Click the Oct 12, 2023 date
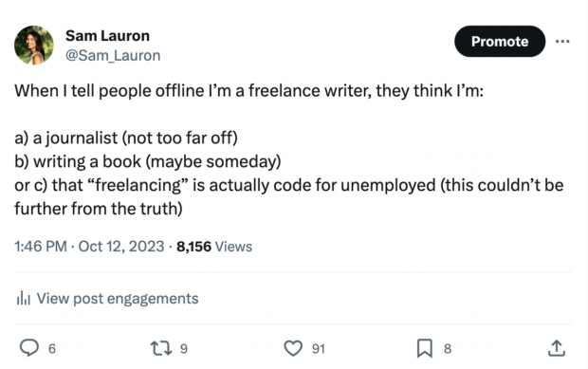 (x=121, y=247)
